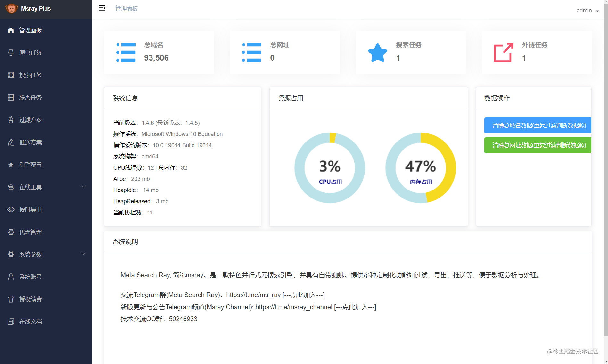Click the 系统信息 panel heading

point(125,98)
